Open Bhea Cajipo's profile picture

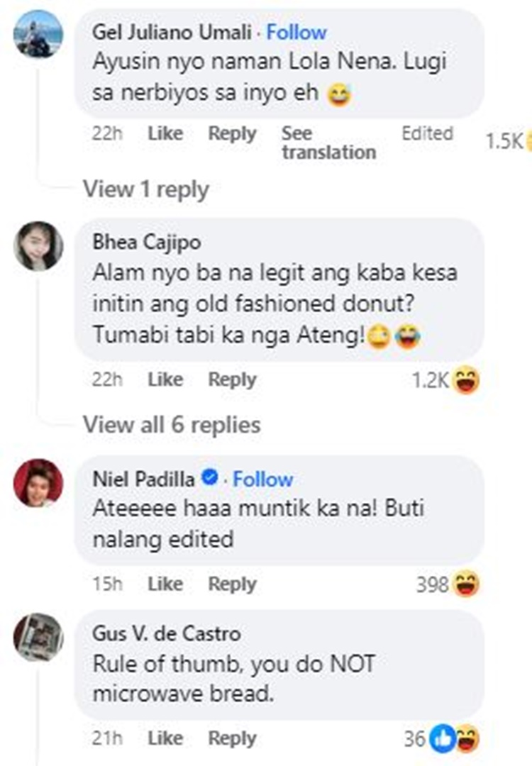coord(38,245)
